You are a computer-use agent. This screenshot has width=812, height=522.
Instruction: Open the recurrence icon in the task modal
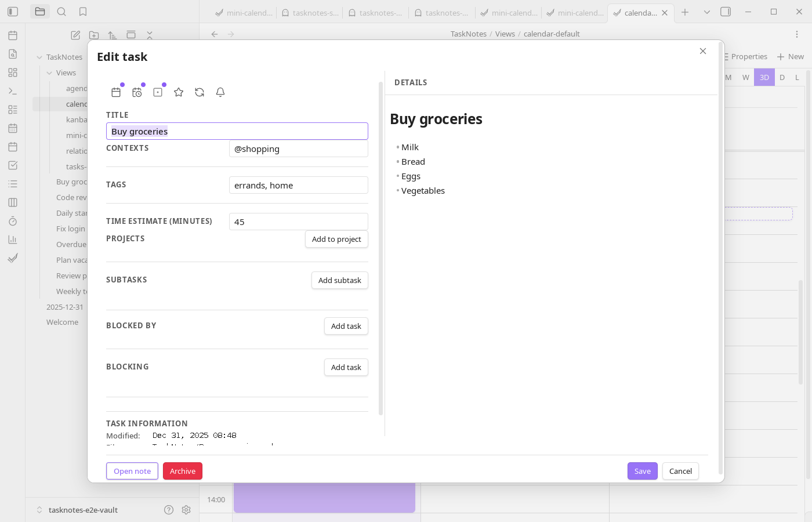tap(200, 92)
